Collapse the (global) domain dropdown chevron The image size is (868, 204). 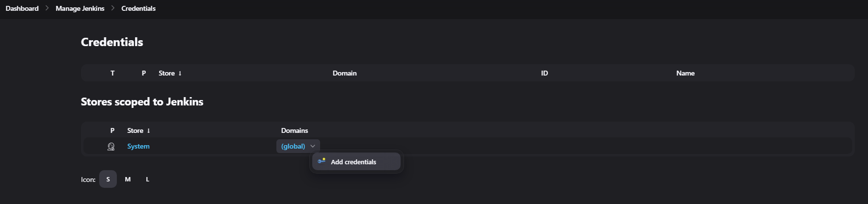(313, 146)
